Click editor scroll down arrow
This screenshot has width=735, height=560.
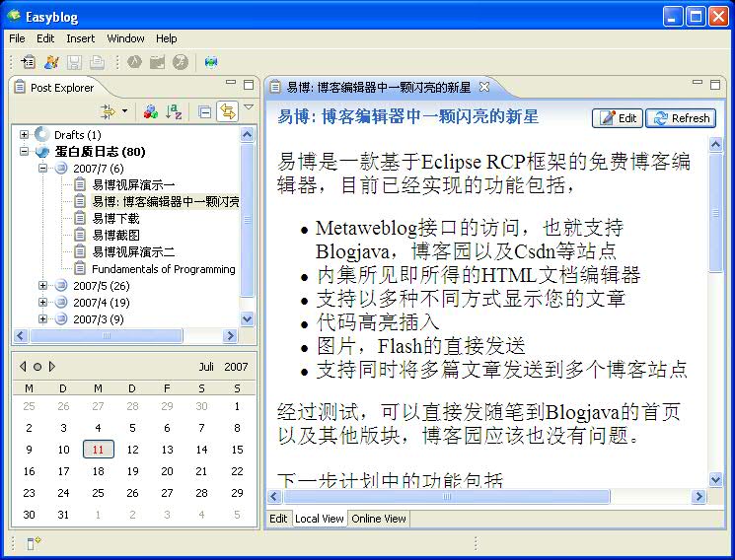[716, 480]
